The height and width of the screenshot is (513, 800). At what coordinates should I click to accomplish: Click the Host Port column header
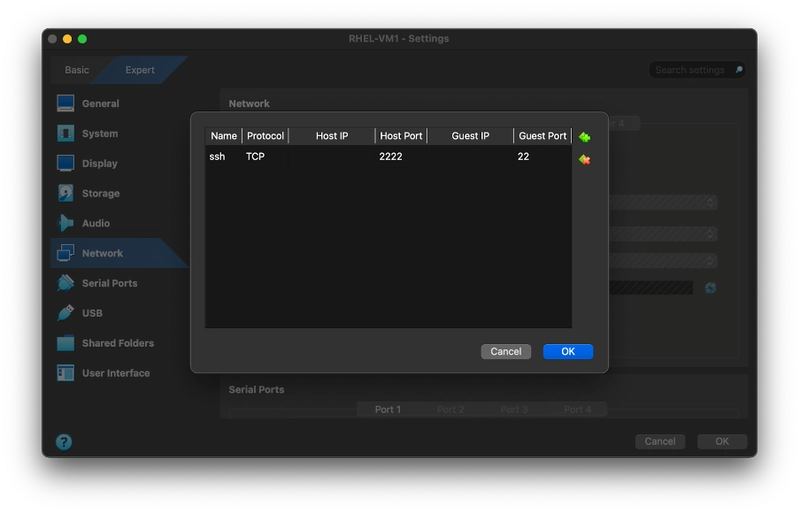[401, 136]
